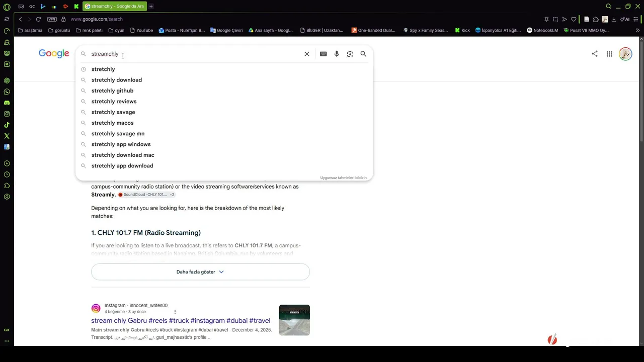Open the renk paleti bookmarks folder

click(x=89, y=30)
